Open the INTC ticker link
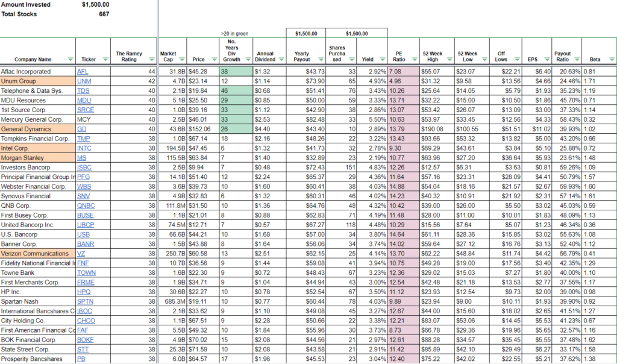 (x=85, y=148)
